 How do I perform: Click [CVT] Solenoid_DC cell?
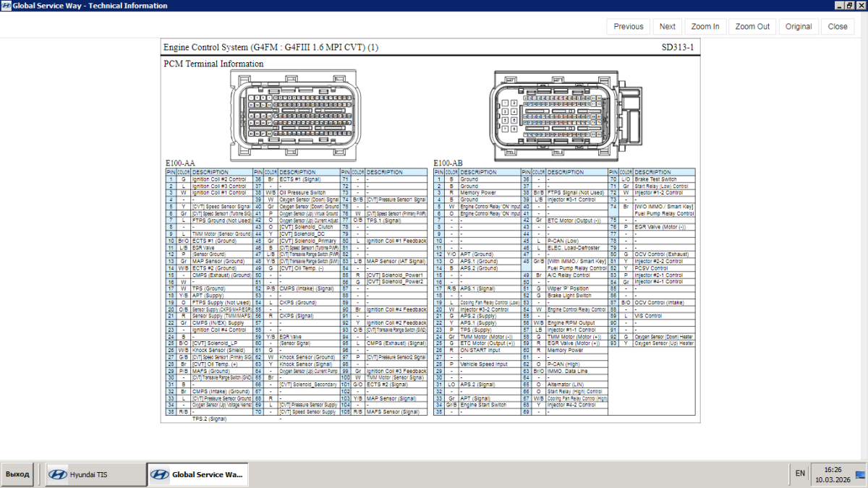coord(309,234)
